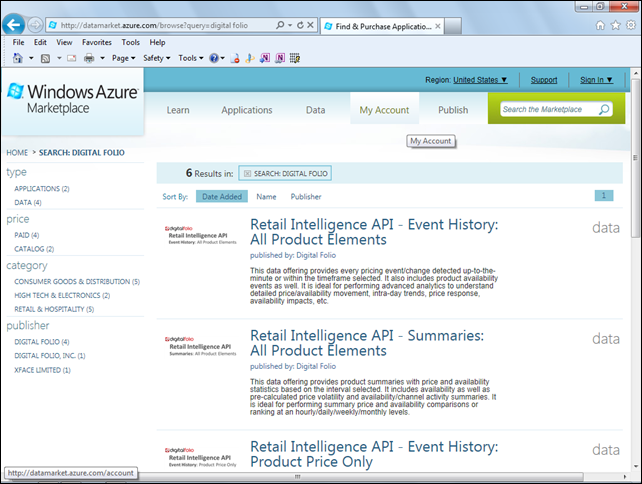The width and height of the screenshot is (642, 484).
Task: Sort results by Name
Action: point(267,197)
